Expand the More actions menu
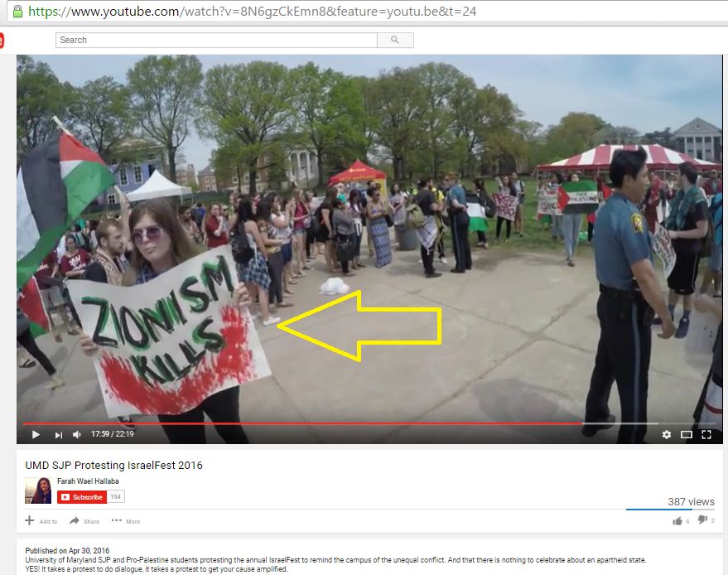Viewport: 728px width, 575px height. tap(126, 521)
